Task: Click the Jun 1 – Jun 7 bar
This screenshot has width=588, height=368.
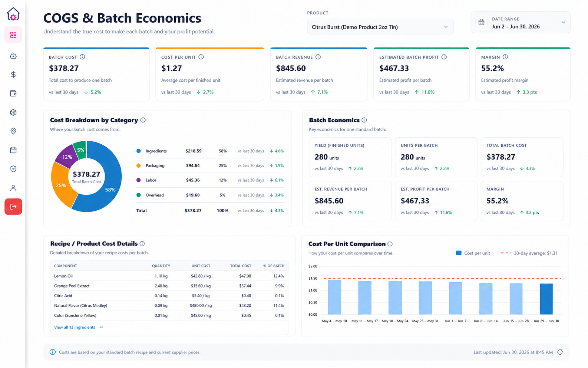Action: pos(455,298)
